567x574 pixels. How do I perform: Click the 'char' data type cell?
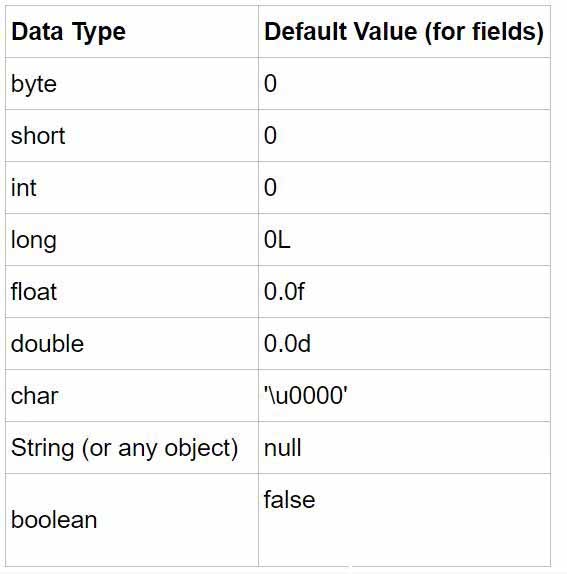click(132, 395)
